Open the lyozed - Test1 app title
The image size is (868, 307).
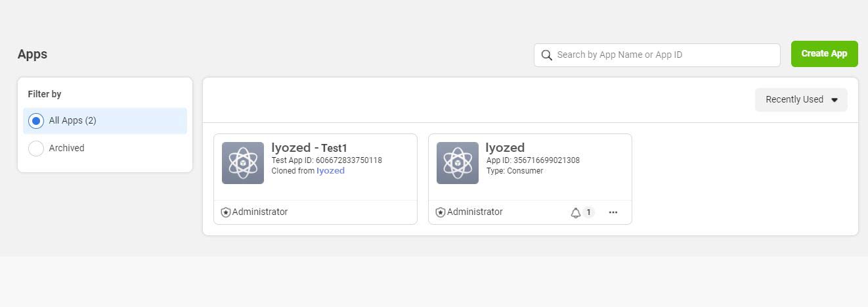click(x=309, y=148)
